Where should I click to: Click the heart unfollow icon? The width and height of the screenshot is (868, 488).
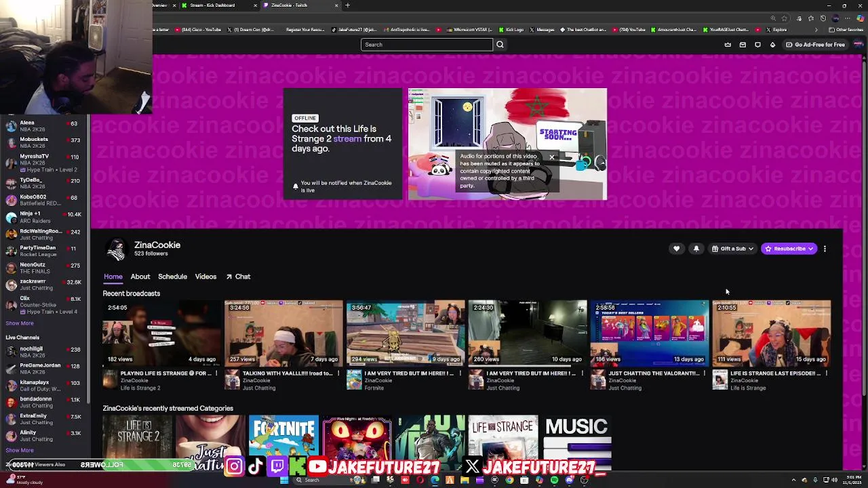[x=676, y=249]
